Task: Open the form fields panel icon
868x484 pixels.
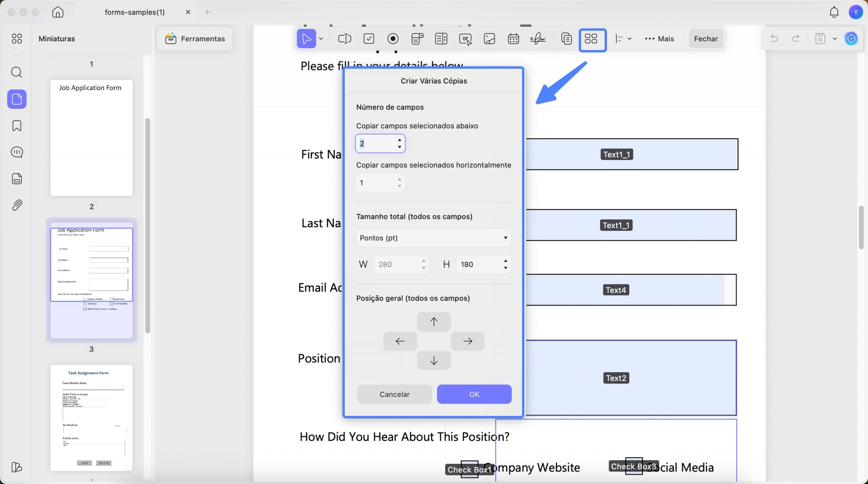Action: click(x=17, y=179)
